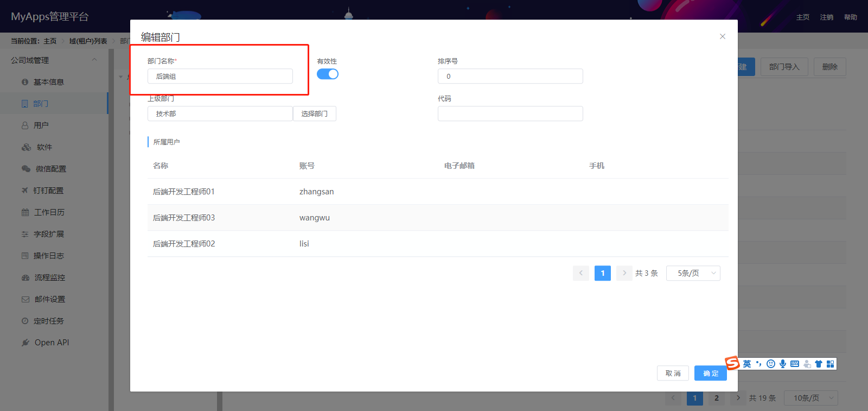Click the Open API plug icon
Screen dimensions: 868x411
(25, 343)
